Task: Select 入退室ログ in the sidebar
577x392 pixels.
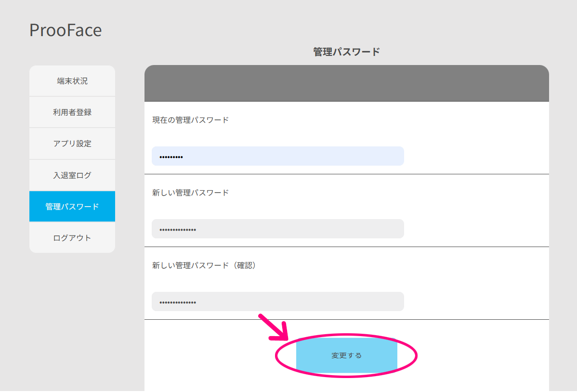Action: [72, 175]
